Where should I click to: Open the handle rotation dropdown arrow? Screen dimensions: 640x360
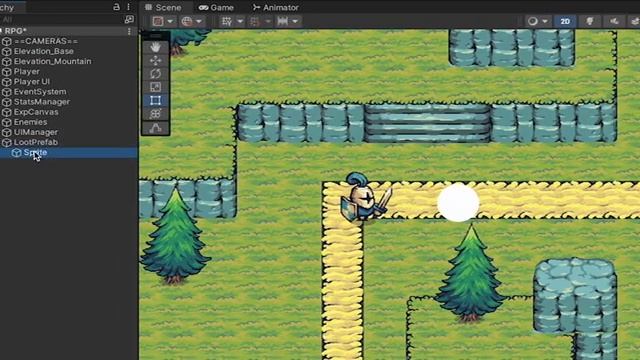[199, 21]
